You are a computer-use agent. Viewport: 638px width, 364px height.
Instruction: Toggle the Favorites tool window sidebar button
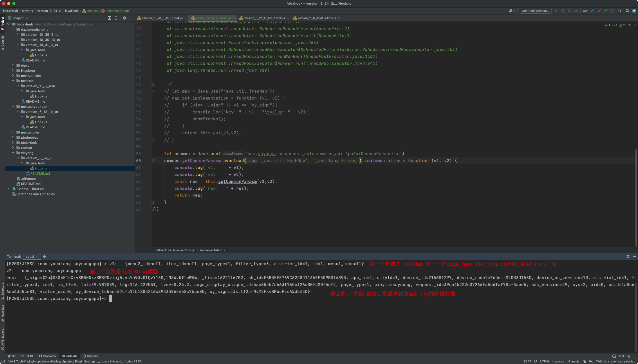[3, 313]
